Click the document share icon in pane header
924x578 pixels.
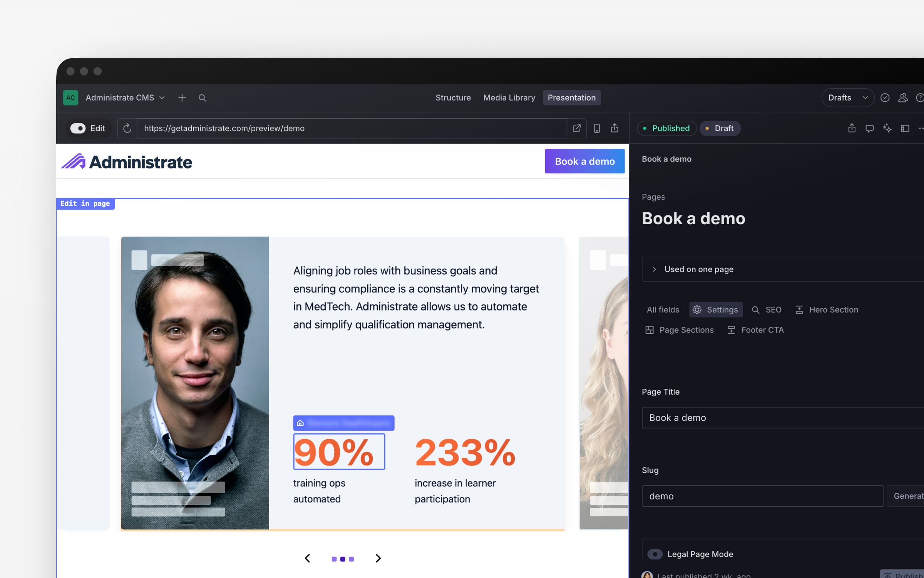click(852, 128)
